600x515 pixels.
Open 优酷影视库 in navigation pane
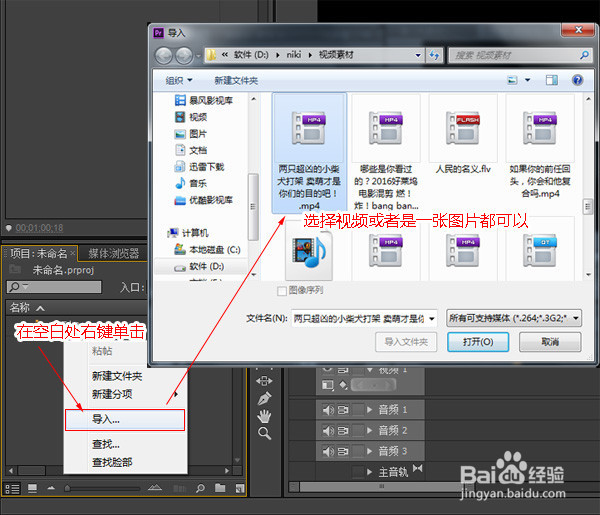tap(203, 200)
